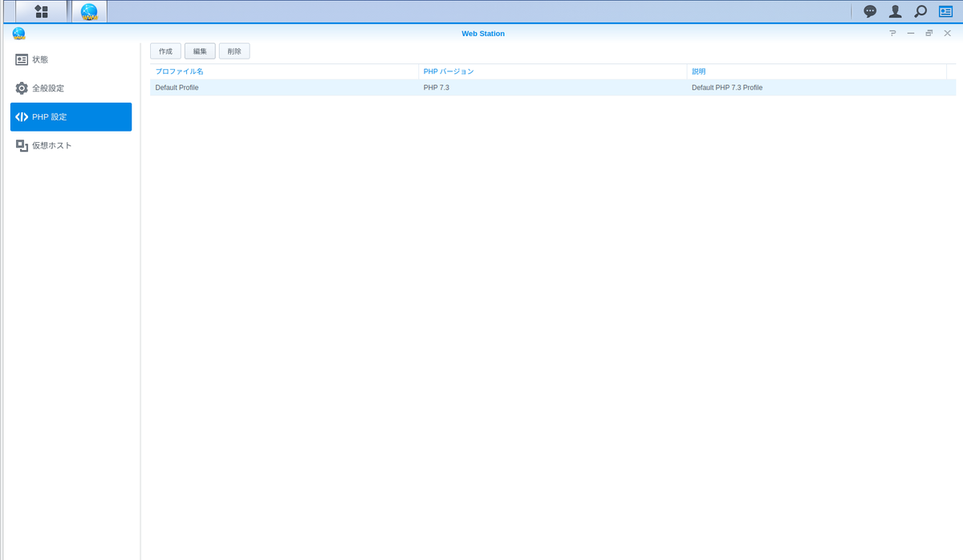
Task: Select the Default Profile row name
Action: pyautogui.click(x=177, y=87)
